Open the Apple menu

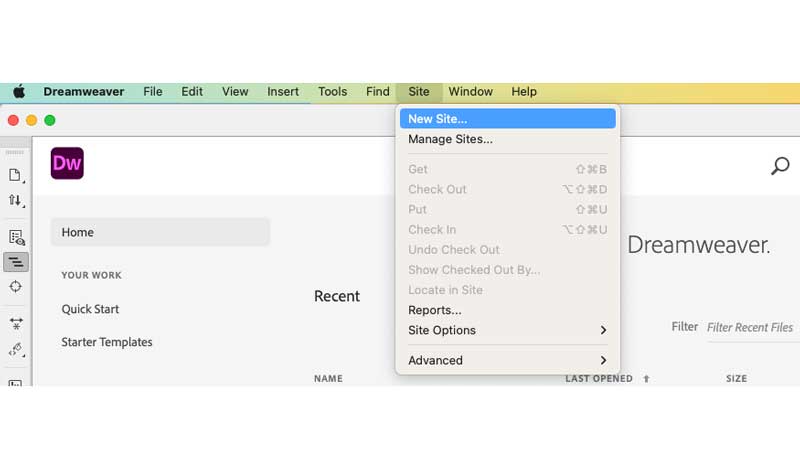click(x=19, y=92)
